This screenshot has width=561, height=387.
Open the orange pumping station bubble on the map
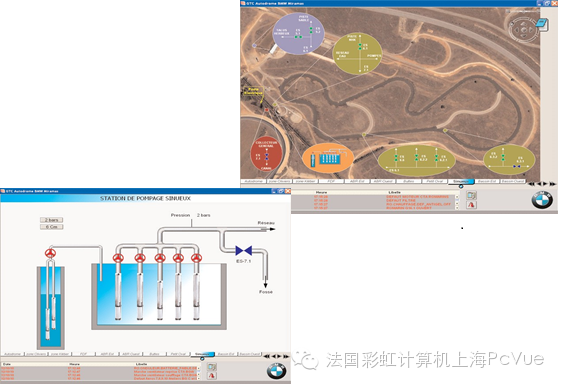pyautogui.click(x=328, y=158)
